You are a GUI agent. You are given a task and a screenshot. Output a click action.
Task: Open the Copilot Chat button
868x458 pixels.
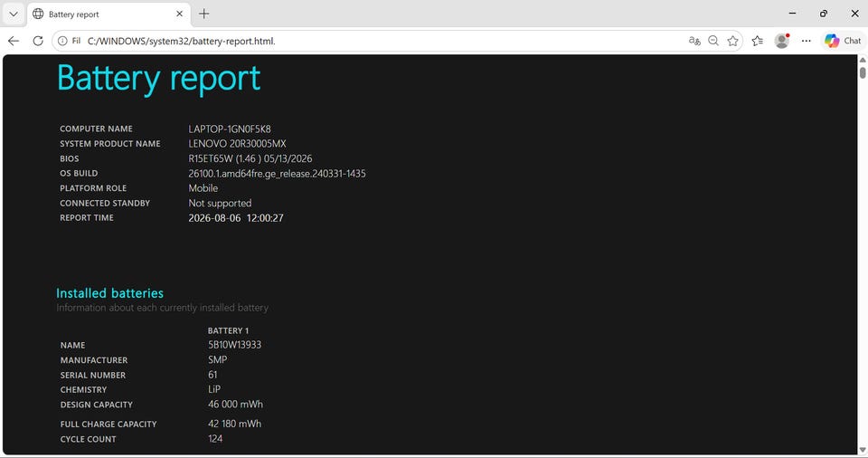coord(843,41)
